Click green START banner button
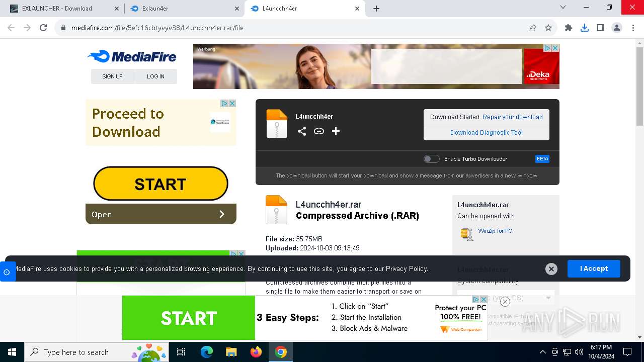This screenshot has width=644, height=362. tap(189, 318)
